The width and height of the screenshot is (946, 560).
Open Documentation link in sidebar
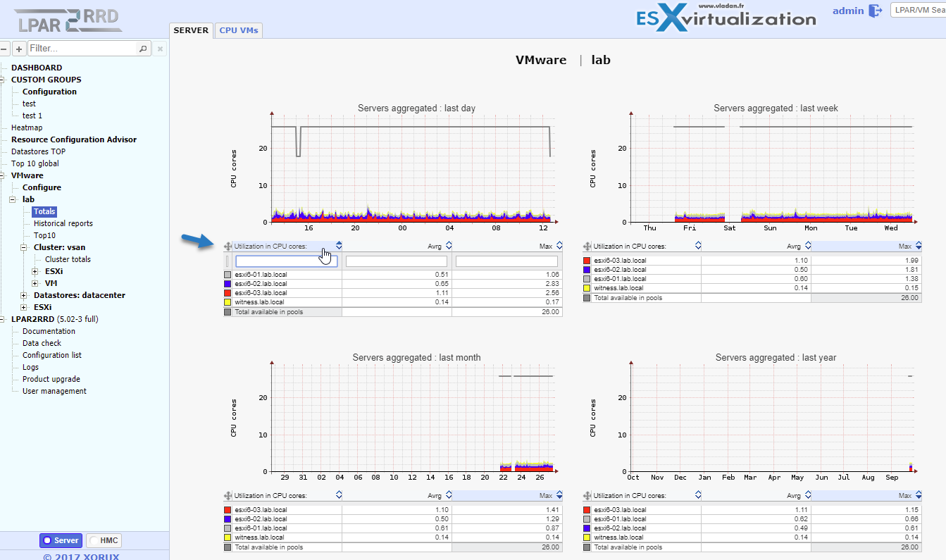click(x=49, y=331)
